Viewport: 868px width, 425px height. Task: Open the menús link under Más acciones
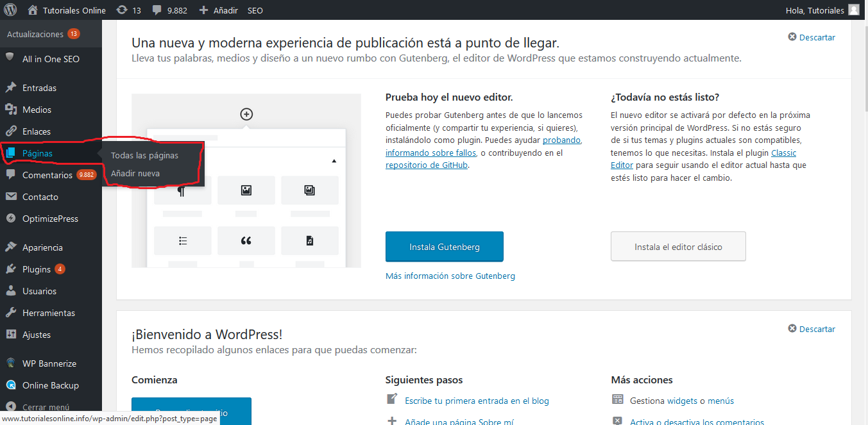(720, 401)
